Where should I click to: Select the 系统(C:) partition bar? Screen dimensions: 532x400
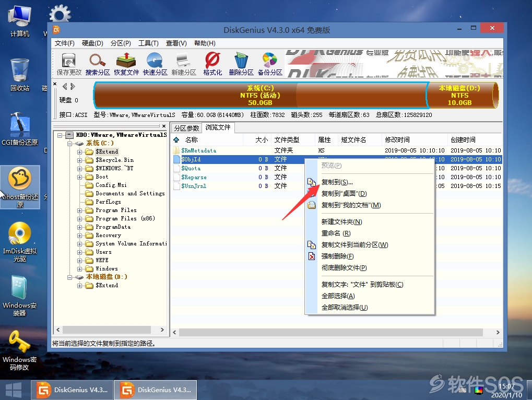click(260, 96)
